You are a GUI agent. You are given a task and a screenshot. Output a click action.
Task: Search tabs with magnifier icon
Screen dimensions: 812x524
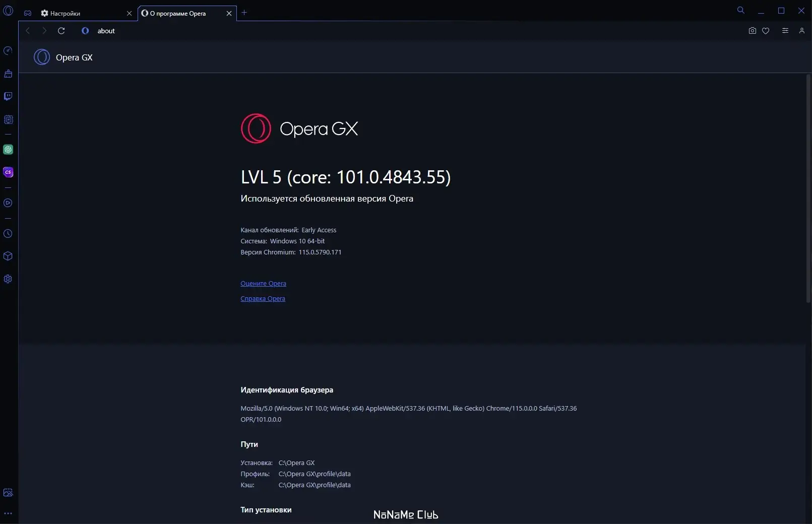click(741, 10)
